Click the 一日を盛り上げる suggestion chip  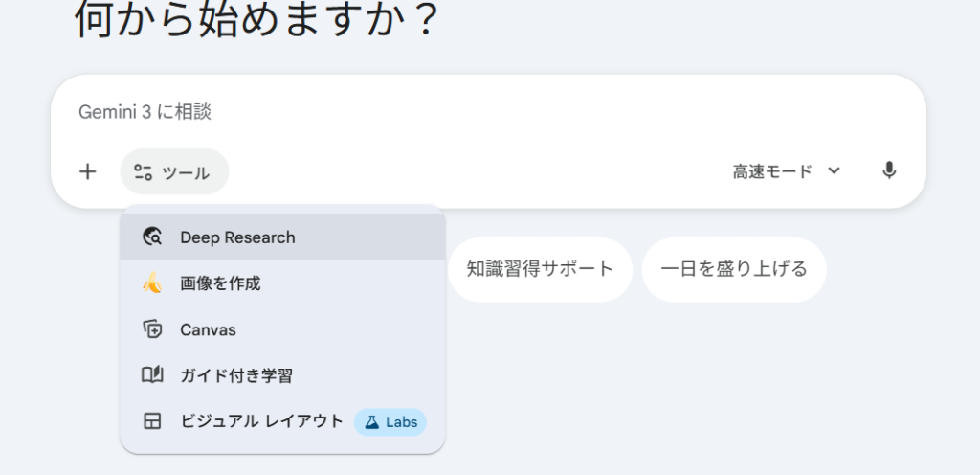point(734,269)
